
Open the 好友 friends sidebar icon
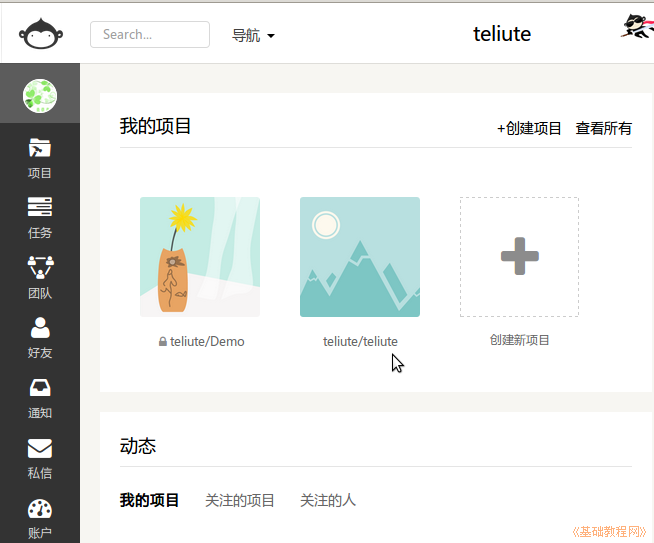[x=40, y=328]
